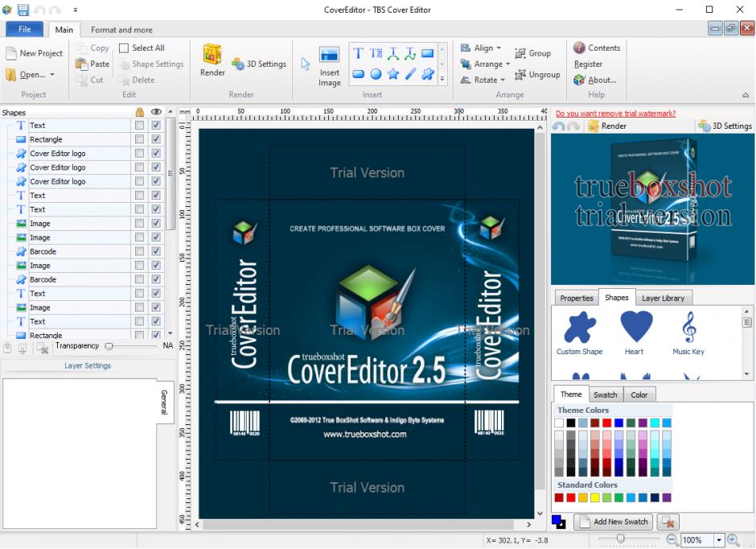Click eye icon column header
This screenshot has height=549, width=756.
[156, 112]
